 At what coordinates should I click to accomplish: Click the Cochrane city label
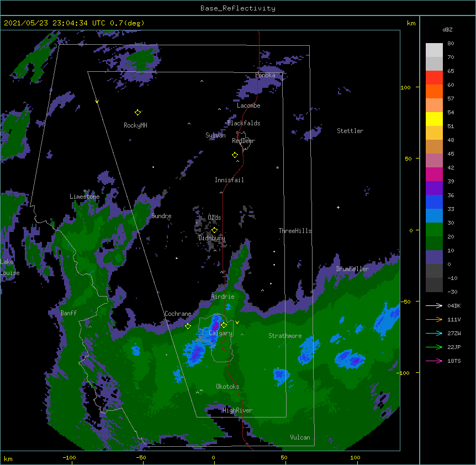[x=178, y=314]
